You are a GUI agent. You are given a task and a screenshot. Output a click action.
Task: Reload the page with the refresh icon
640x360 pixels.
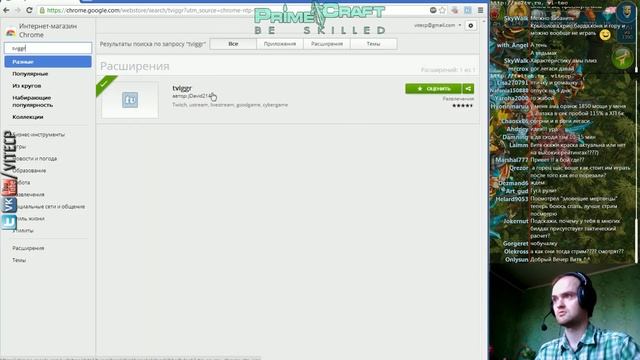coord(29,10)
